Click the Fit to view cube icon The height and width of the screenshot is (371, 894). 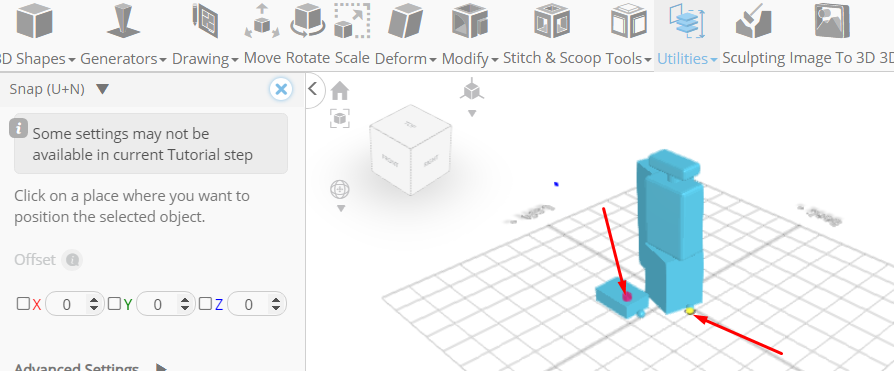[340, 119]
